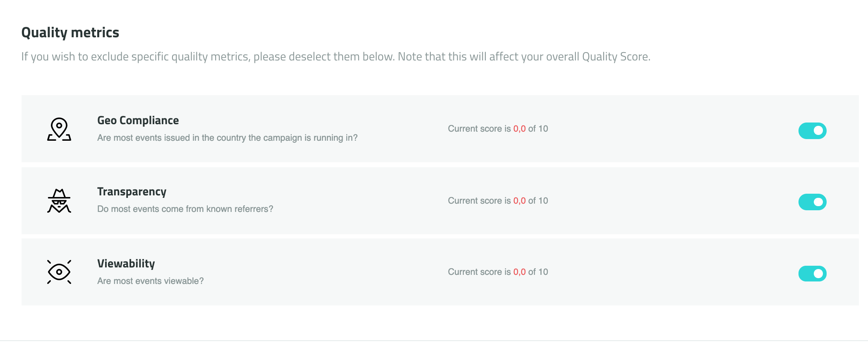Image resolution: width=868 pixels, height=351 pixels.
Task: Click the known referrers description text
Action: point(185,209)
